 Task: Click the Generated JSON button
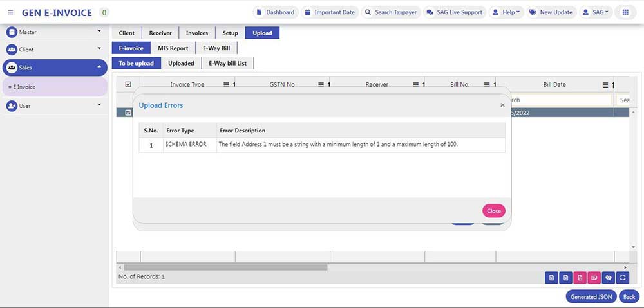coord(591,296)
